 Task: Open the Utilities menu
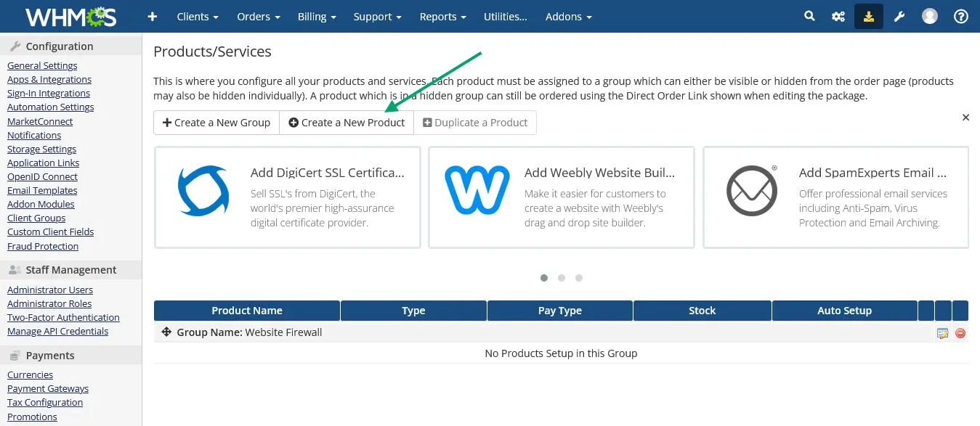pyautogui.click(x=506, y=16)
